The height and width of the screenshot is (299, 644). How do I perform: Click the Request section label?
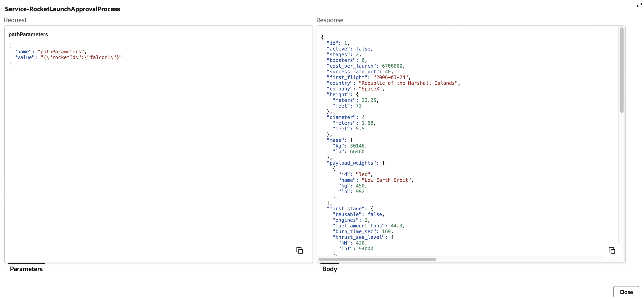(15, 20)
